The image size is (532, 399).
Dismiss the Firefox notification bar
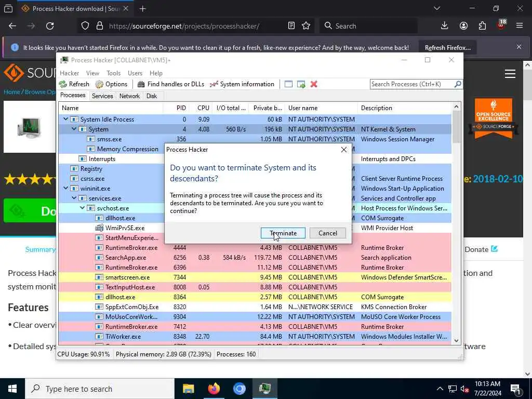tap(519, 47)
